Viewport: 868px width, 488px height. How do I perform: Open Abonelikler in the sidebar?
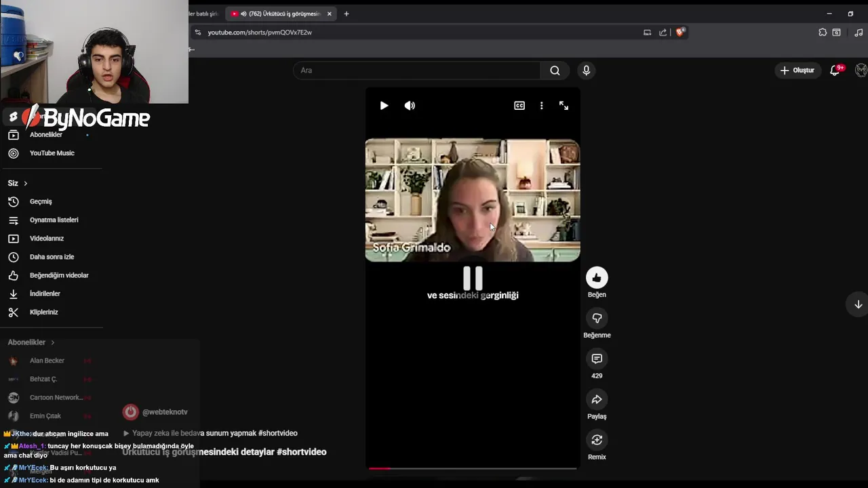[x=46, y=135]
